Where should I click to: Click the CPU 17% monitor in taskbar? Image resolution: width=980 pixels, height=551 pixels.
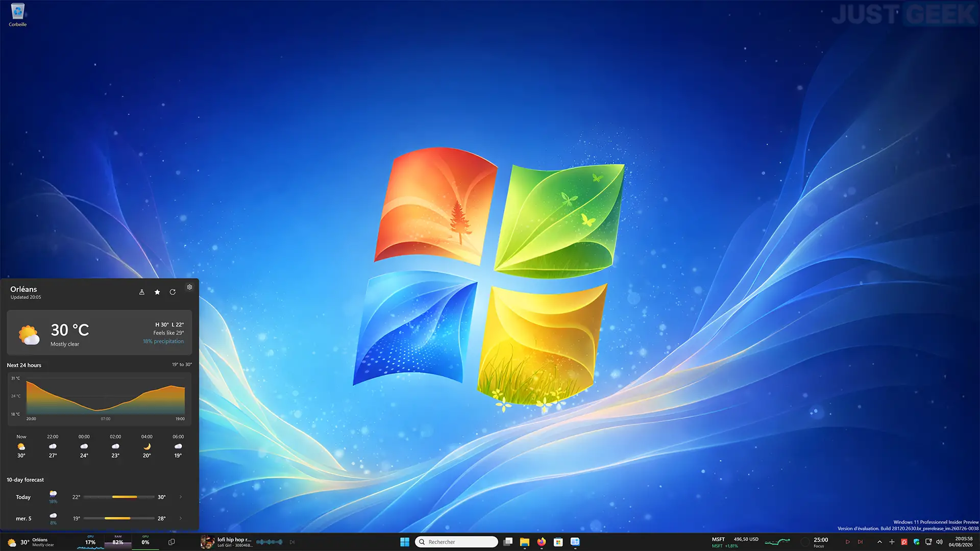point(90,542)
